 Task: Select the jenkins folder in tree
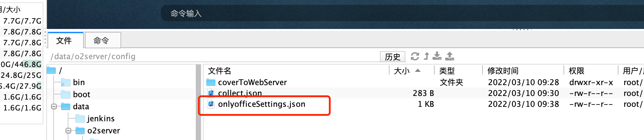(x=101, y=119)
